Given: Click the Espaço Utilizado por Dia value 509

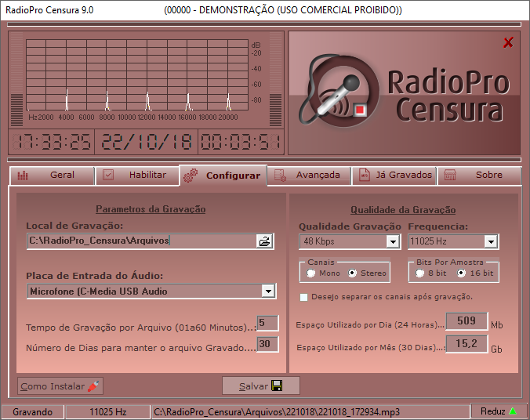Looking at the screenshot, I should coord(466,321).
